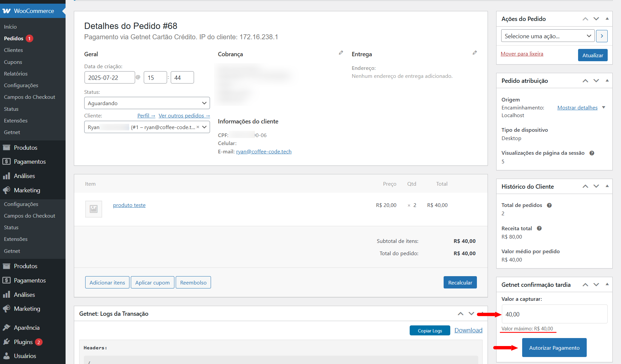Move Histórico do Cliente panel up
This screenshot has height=364, width=621.
585,186
